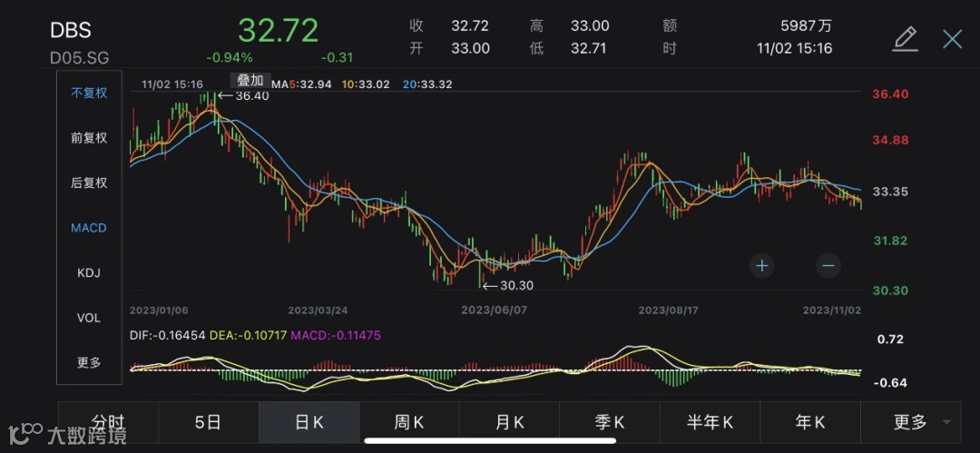The width and height of the screenshot is (980, 453).
Task: Open 更多 in the left indicator panel
Action: [x=89, y=363]
